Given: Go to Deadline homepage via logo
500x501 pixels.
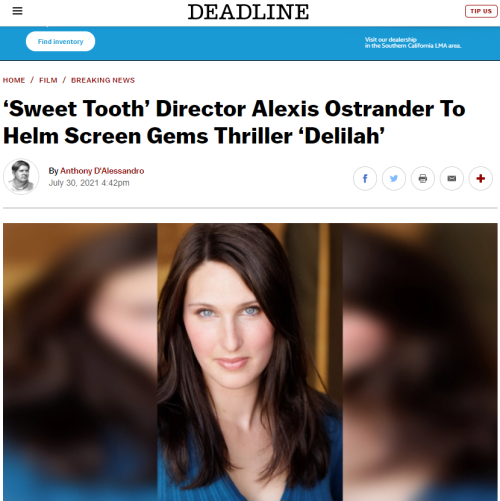Looking at the screenshot, I should point(248,12).
